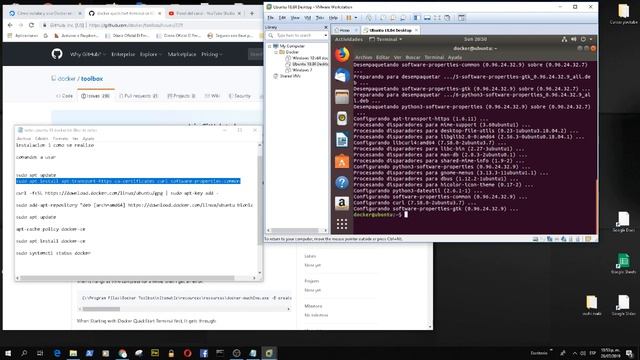Open the docker organization link
This screenshot has width=640, height=360.
tap(67, 78)
